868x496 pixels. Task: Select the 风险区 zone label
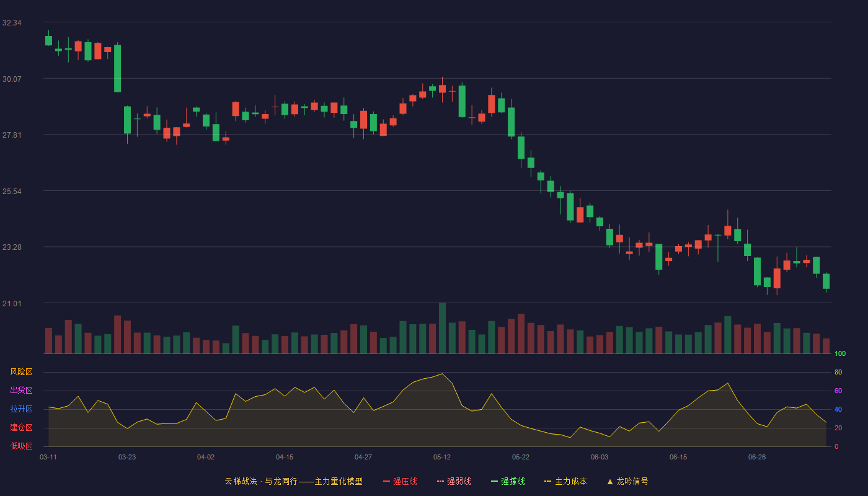(21, 372)
